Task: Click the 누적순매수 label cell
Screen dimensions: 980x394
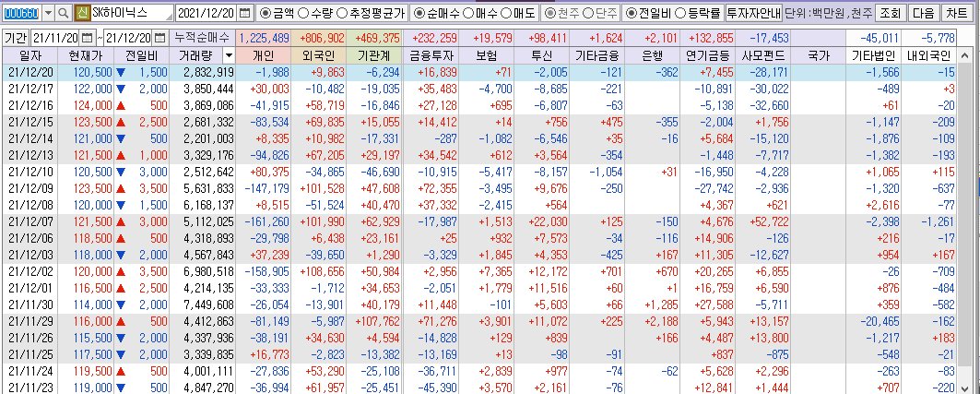Action: pyautogui.click(x=203, y=38)
